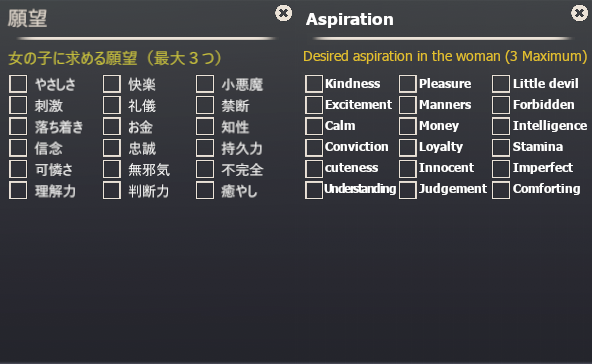The height and width of the screenshot is (364, 592).
Task: Check the やさしさ checkbox
Action: point(18,84)
